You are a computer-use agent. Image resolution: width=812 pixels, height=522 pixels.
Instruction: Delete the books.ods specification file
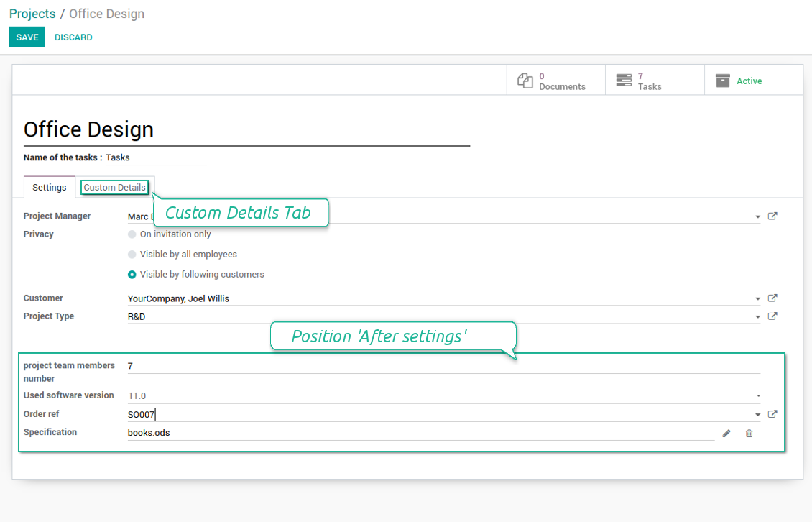click(749, 434)
